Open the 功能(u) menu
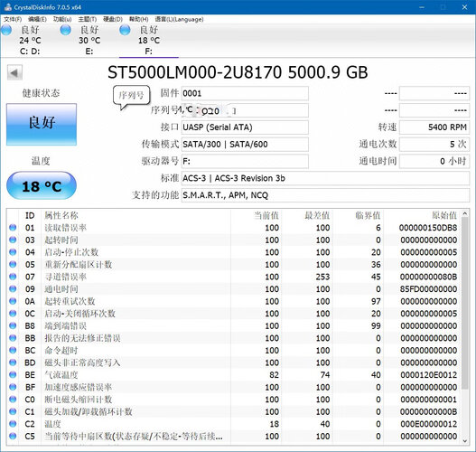 (62, 19)
